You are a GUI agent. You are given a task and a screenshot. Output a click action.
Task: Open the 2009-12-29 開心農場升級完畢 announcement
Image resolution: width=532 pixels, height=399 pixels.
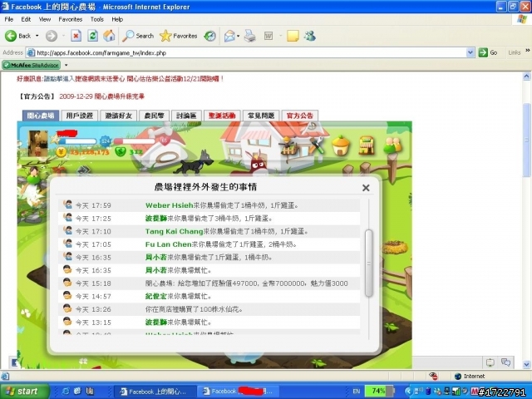(x=101, y=96)
